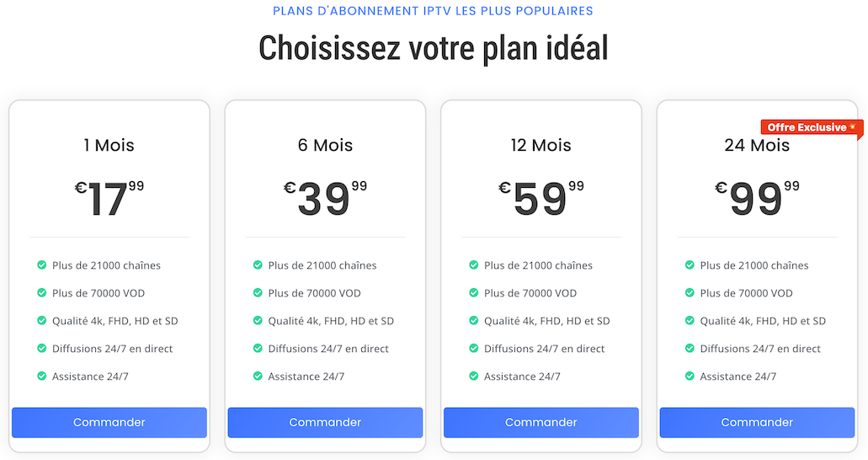
Task: Order the 24 Mois plan via Commander
Action: click(x=757, y=422)
